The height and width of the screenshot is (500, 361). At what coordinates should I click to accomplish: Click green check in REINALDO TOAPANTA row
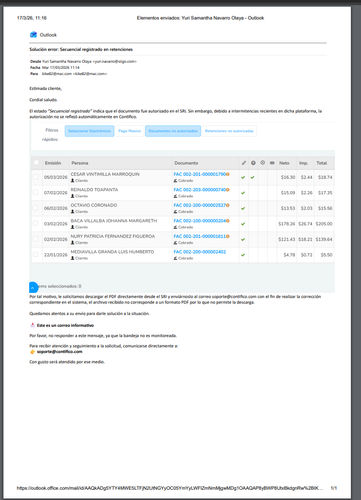(x=243, y=193)
